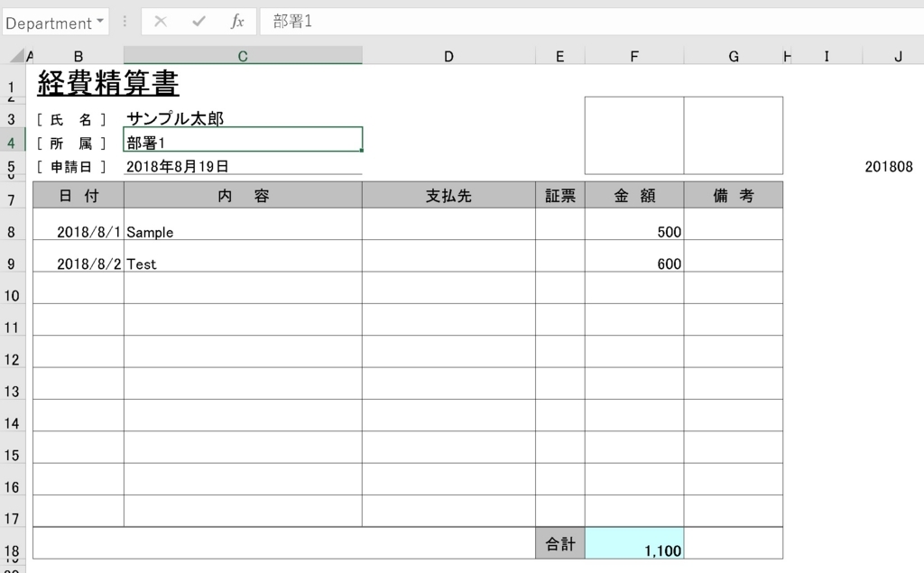Click the label cell [ 所 属 ]
The image size is (924, 573).
tap(71, 143)
